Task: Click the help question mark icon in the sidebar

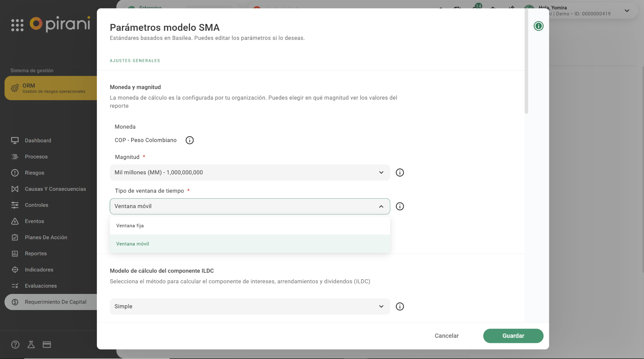Action: point(15,345)
